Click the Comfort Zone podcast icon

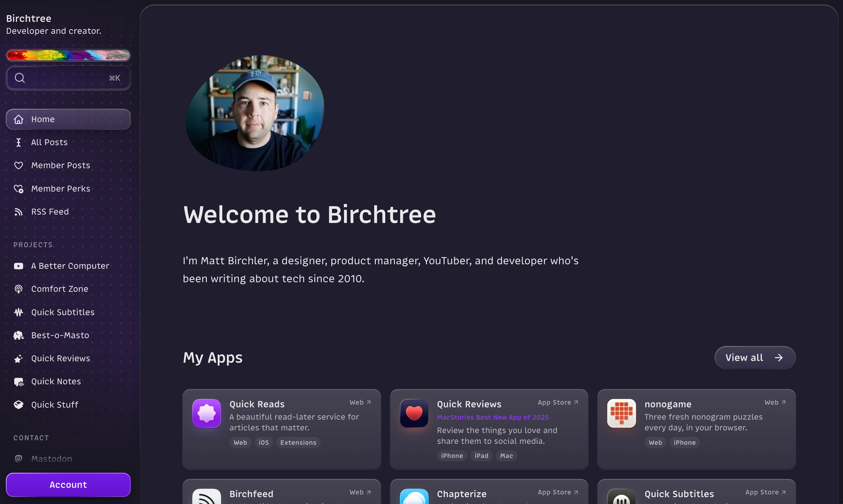click(x=18, y=289)
